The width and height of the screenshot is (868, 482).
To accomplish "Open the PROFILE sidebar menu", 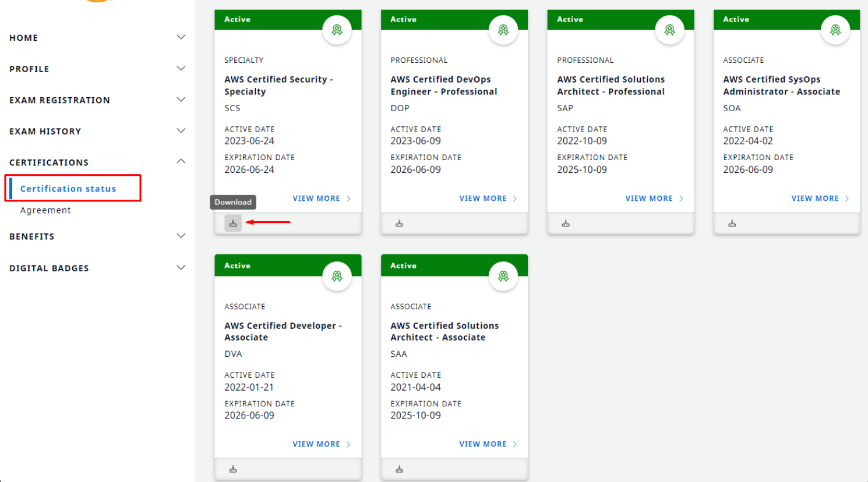I will tap(29, 69).
